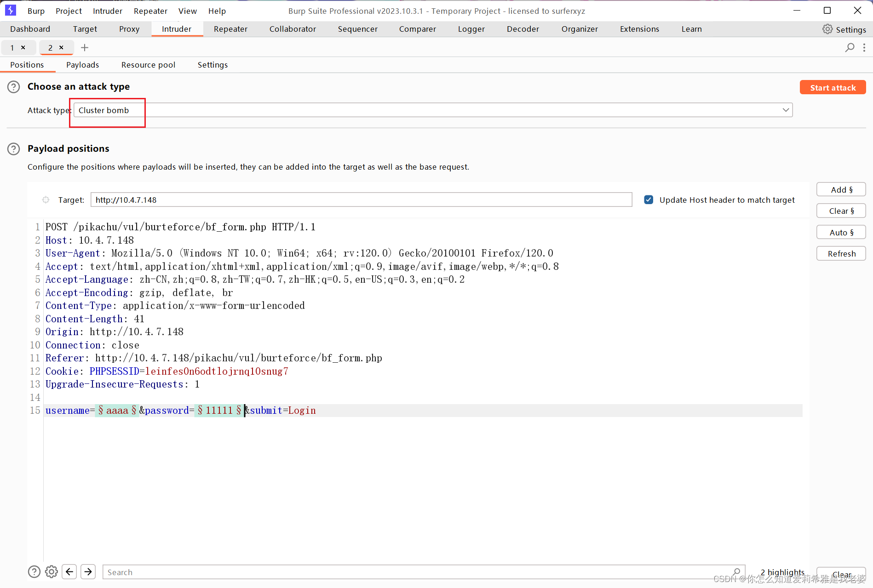Switch to the Proxy tab

pyautogui.click(x=129, y=29)
